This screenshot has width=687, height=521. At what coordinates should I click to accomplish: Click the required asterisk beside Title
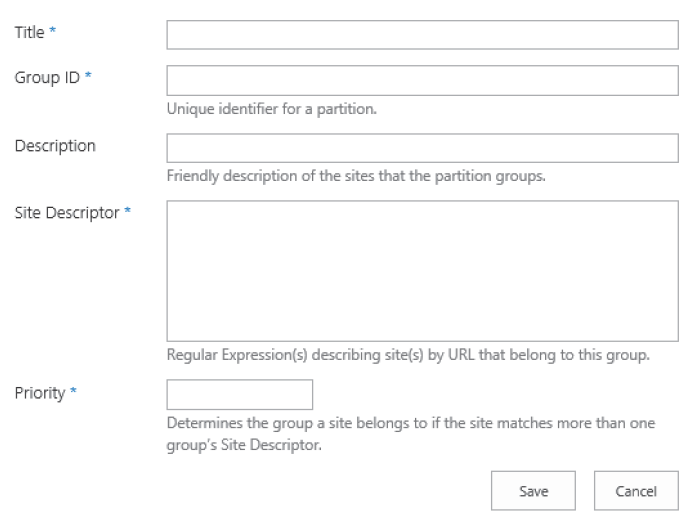click(x=53, y=34)
